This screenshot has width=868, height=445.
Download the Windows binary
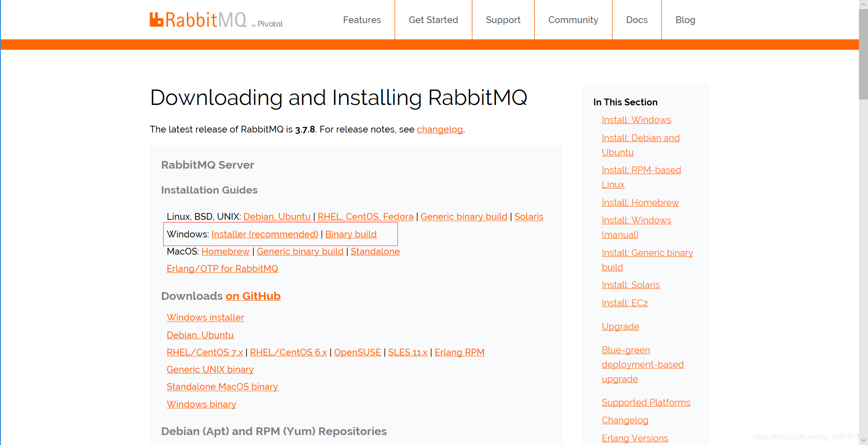point(201,404)
